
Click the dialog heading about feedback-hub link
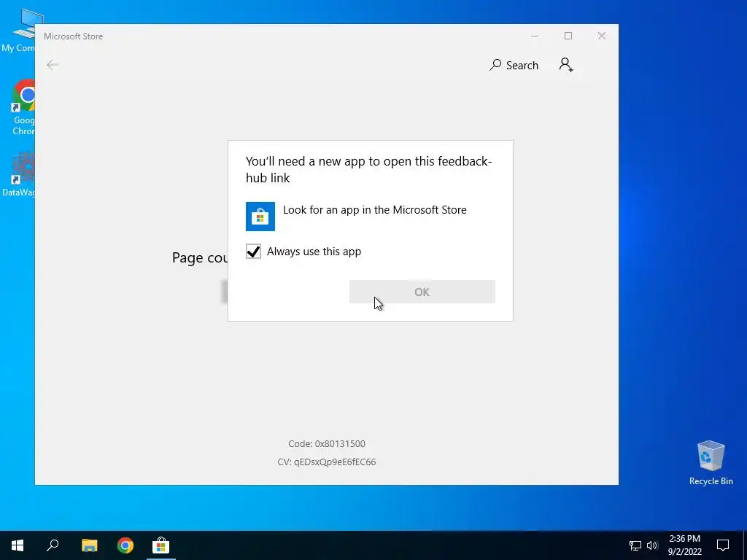point(368,169)
